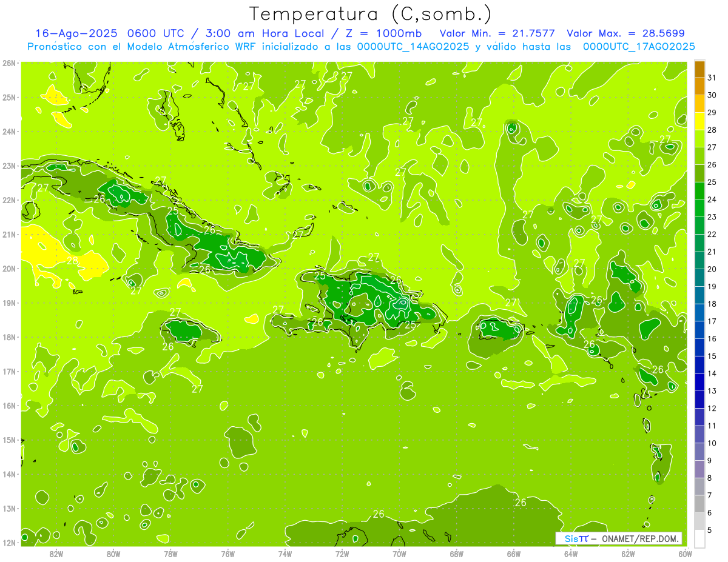728x562 pixels.
Task: Click the 24N latitude axis label
Action: pos(9,132)
